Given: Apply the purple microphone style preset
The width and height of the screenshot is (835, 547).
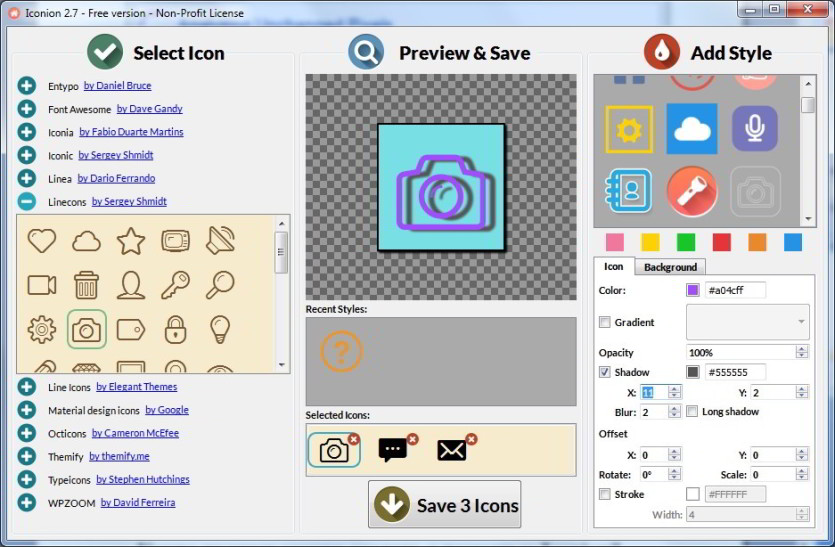Looking at the screenshot, I should click(755, 128).
